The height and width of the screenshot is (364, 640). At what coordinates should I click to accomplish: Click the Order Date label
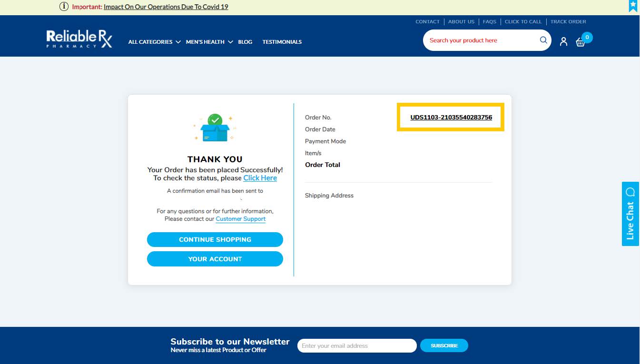(x=320, y=129)
